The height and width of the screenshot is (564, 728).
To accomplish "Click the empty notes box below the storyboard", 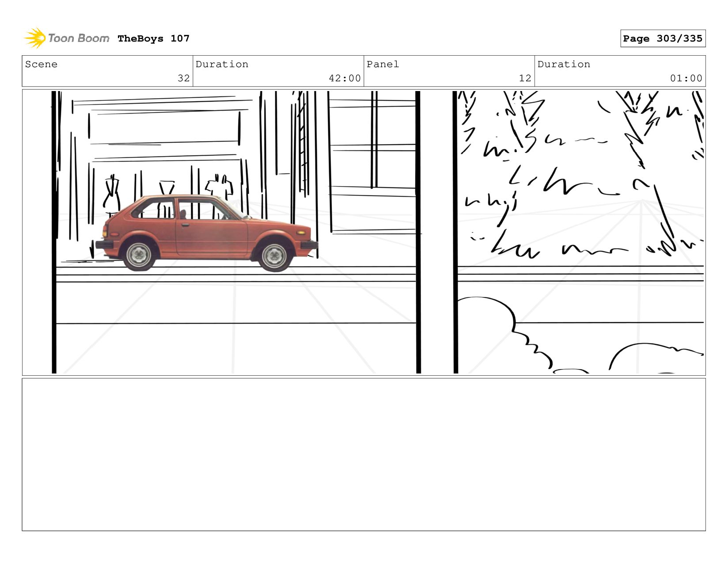I will (364, 454).
